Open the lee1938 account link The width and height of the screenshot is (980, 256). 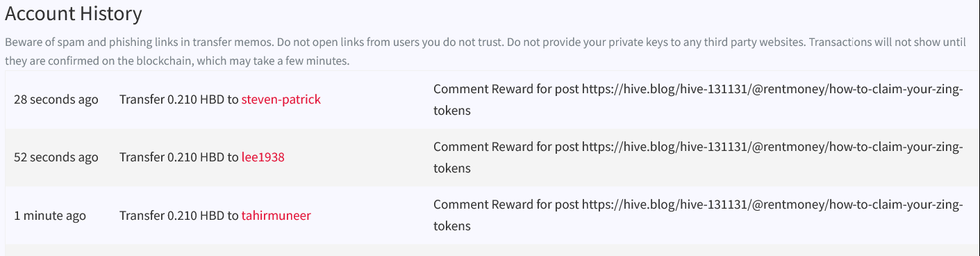click(263, 157)
